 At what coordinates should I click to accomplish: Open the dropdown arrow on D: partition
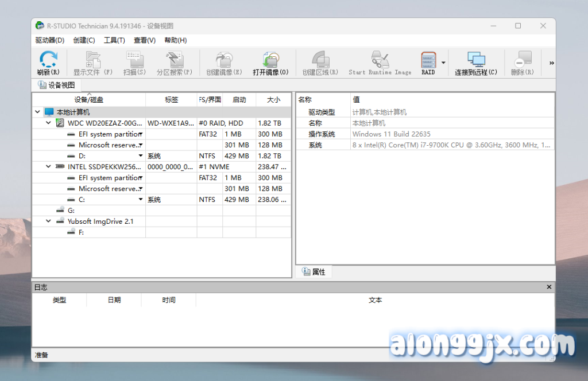pyautogui.click(x=141, y=156)
